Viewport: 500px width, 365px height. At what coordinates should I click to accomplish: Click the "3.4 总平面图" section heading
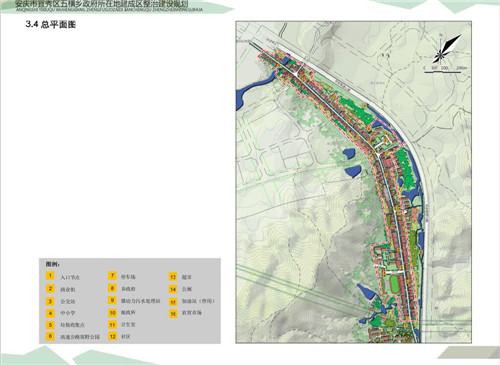pos(51,24)
